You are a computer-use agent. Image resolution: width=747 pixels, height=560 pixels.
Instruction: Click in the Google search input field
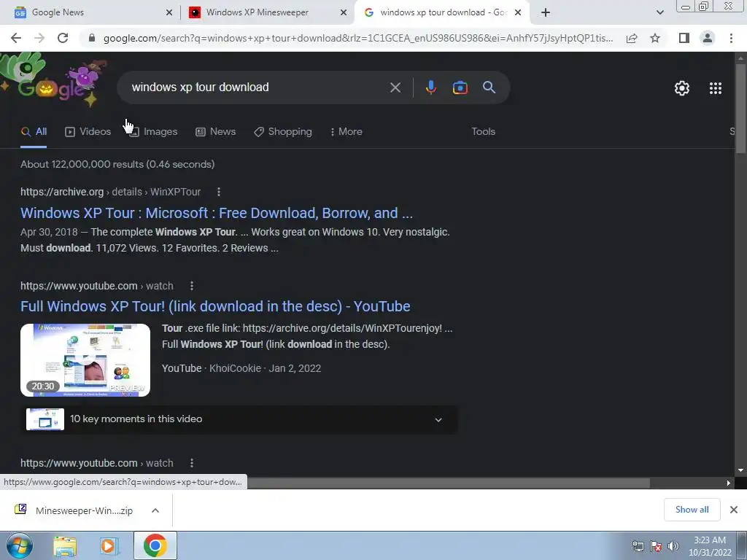point(258,87)
